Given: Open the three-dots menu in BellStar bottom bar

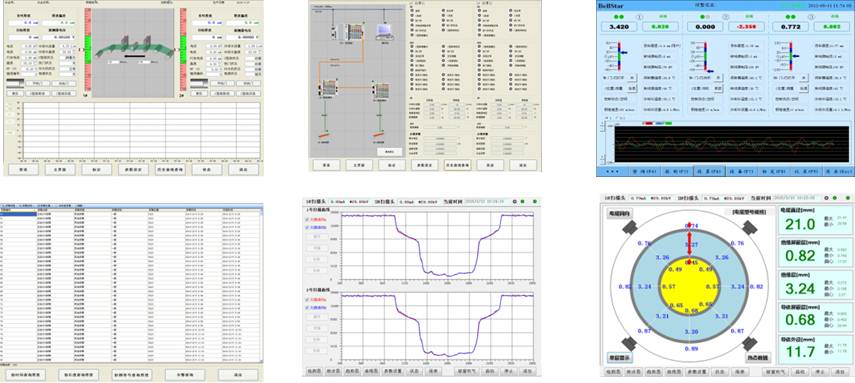Looking at the screenshot, I should tap(612, 171).
